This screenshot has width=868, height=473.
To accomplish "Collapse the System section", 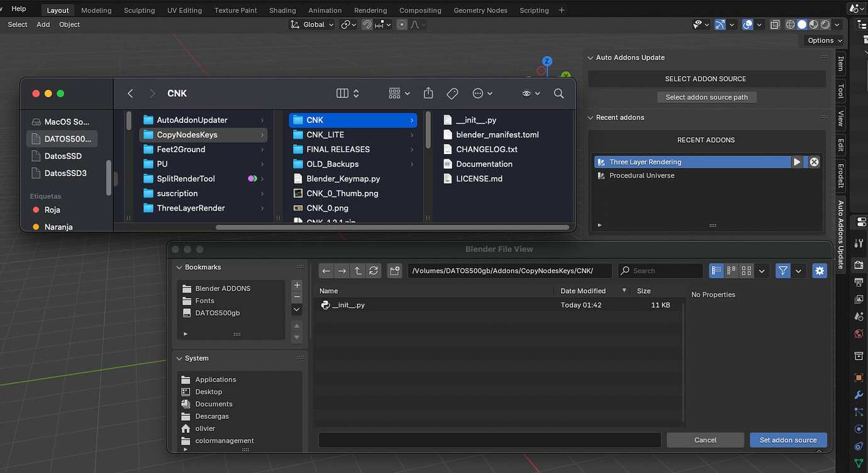I will point(179,359).
